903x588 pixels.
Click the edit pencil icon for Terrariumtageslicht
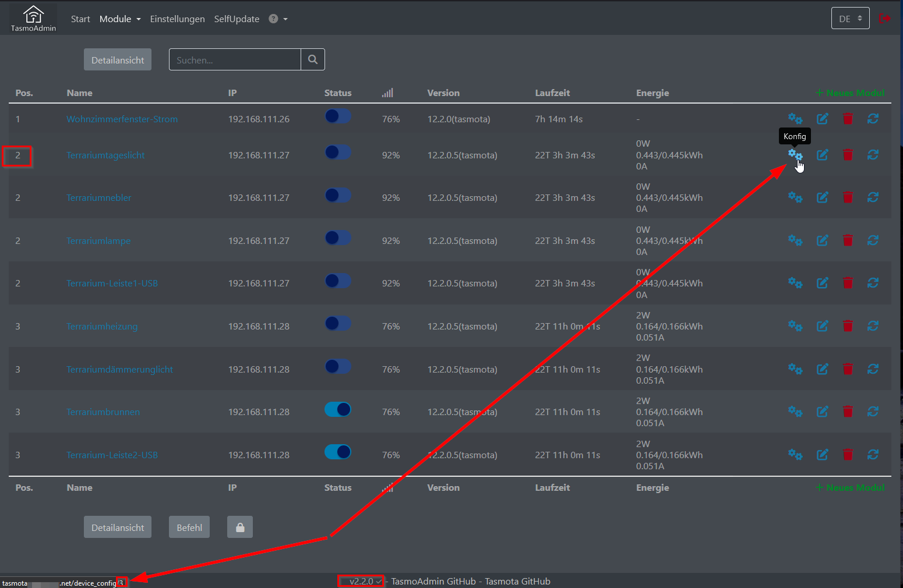tap(822, 155)
